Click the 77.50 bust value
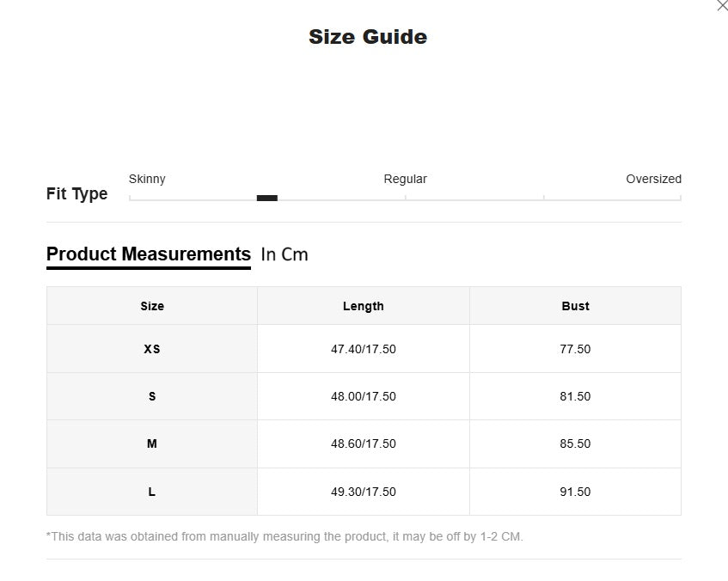Viewport: 728px width, 581px height. click(x=575, y=349)
